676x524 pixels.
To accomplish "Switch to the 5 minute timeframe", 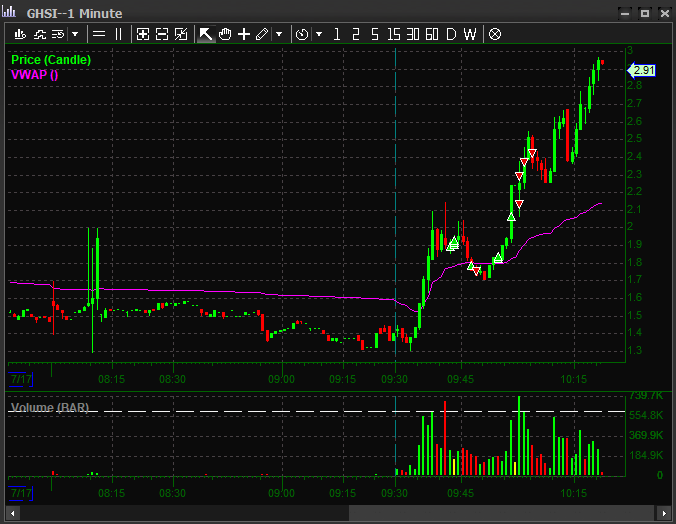I will [375, 34].
